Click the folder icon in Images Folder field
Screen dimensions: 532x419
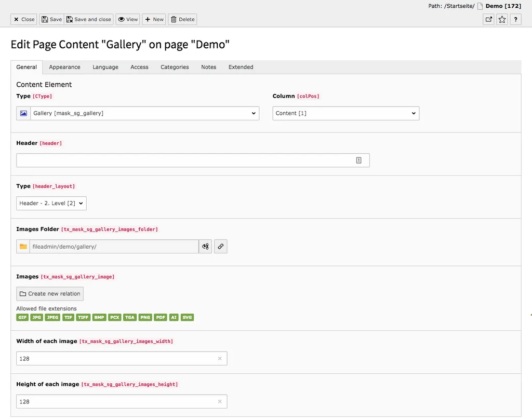click(22, 246)
